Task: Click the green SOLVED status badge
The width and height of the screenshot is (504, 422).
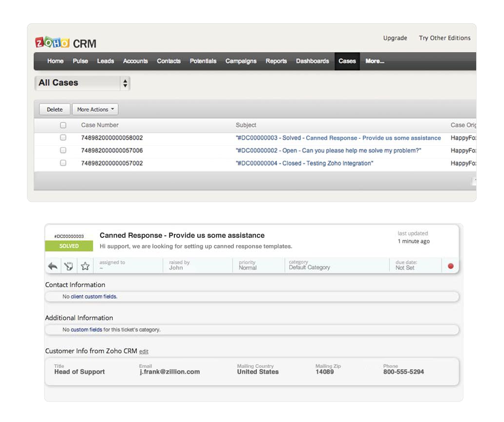Action: pyautogui.click(x=69, y=246)
